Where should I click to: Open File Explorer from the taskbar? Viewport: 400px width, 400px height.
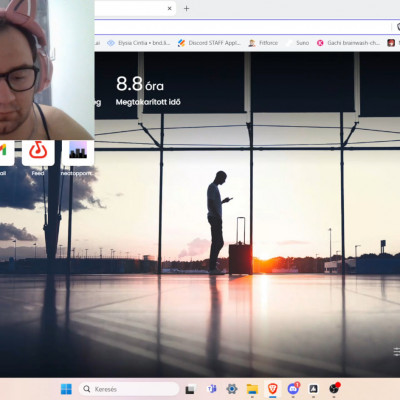[252, 389]
